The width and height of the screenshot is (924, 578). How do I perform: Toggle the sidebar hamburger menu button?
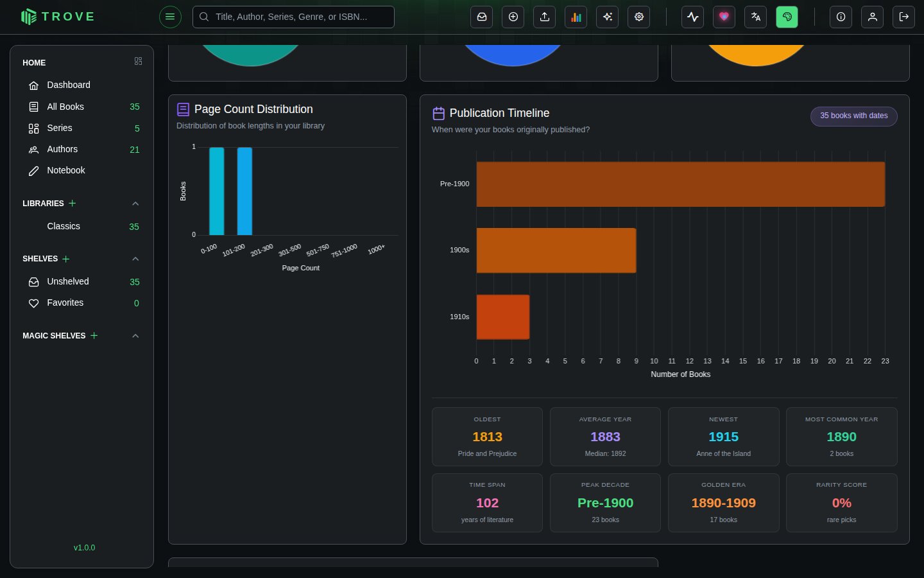pos(170,17)
